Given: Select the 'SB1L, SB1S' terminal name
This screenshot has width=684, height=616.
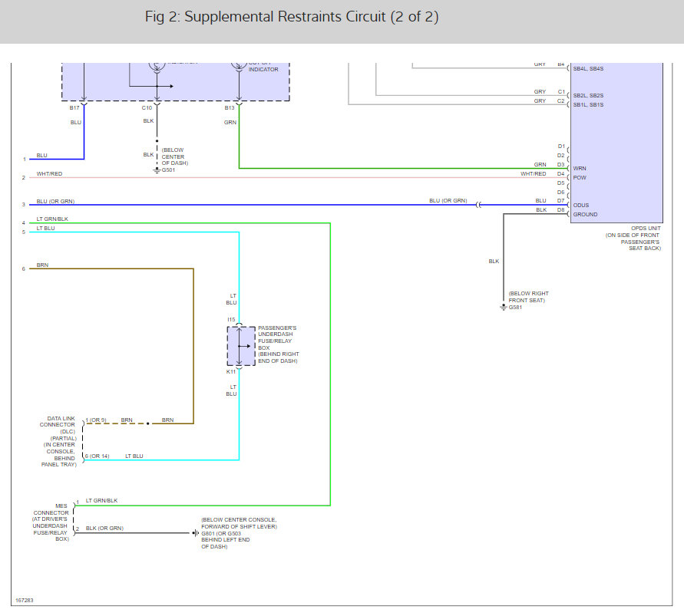Looking at the screenshot, I should (588, 104).
